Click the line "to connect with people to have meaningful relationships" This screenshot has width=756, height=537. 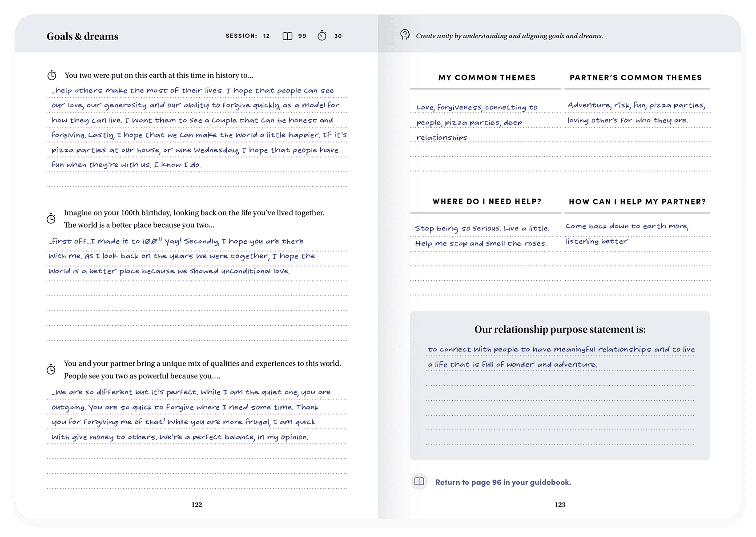561,350
